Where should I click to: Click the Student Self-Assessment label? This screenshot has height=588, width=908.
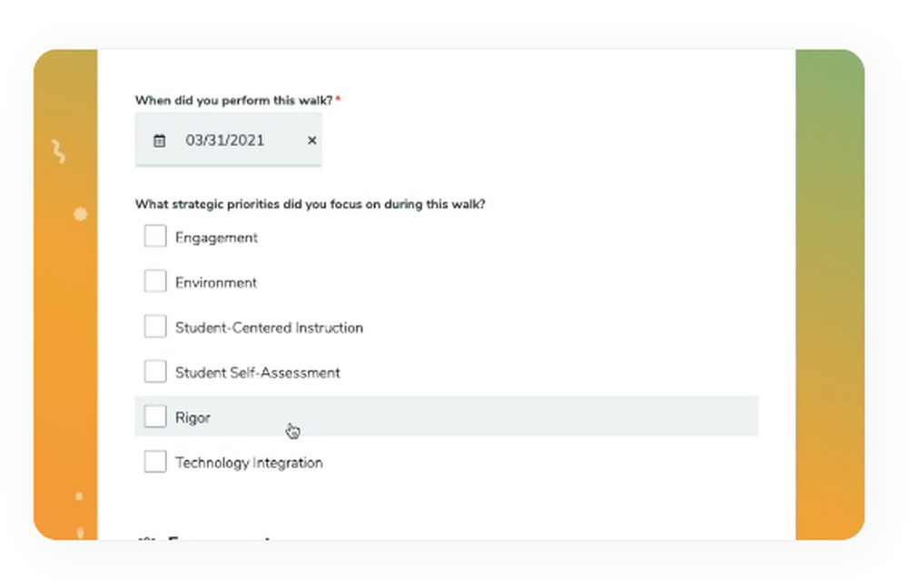pos(257,372)
